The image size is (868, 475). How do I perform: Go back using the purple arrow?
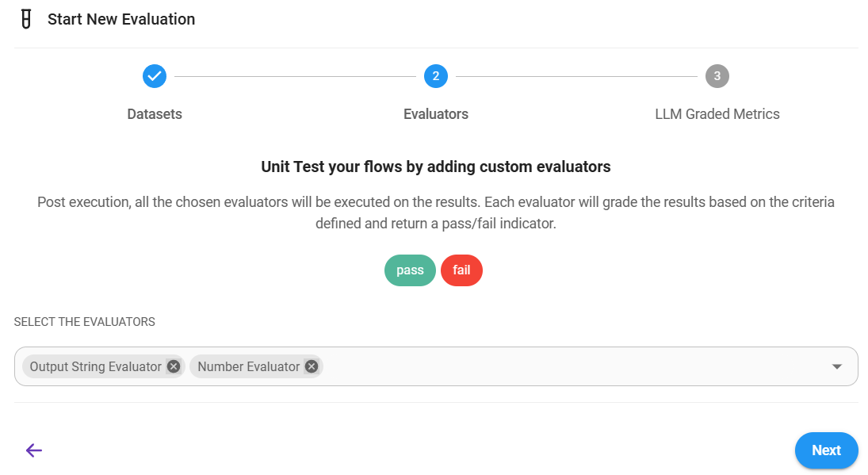click(x=33, y=450)
